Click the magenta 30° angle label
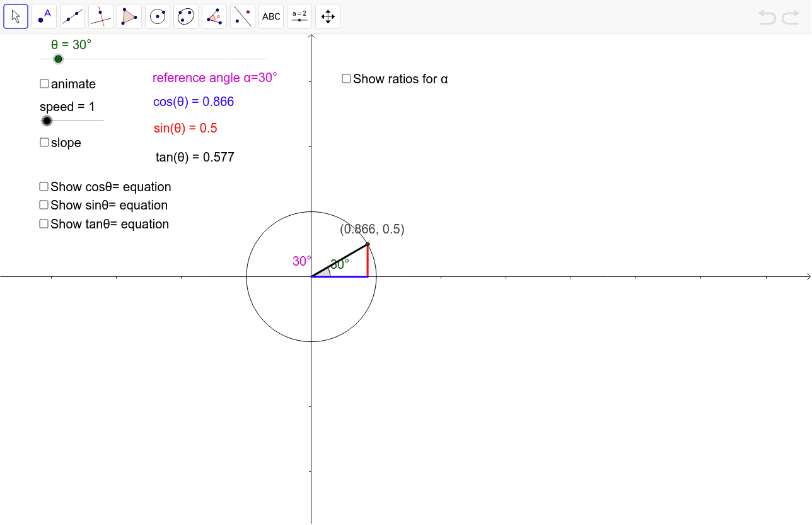The height and width of the screenshot is (525, 812). pos(302,261)
